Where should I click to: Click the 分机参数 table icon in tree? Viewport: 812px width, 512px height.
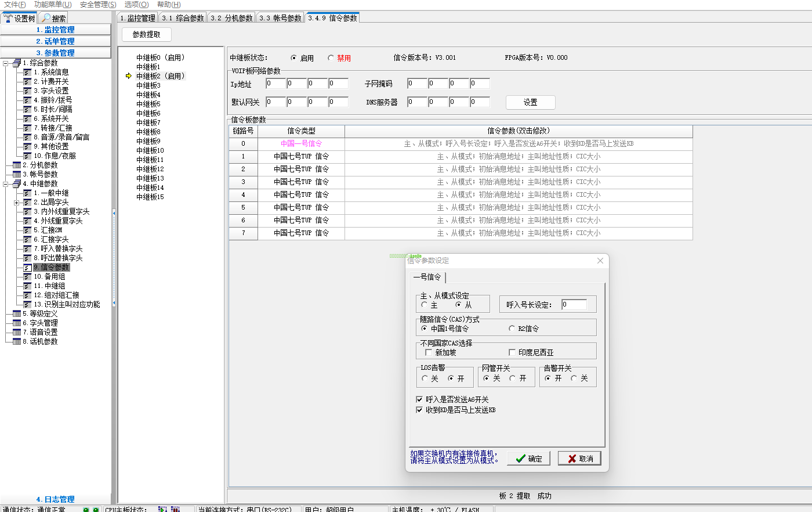pos(17,165)
